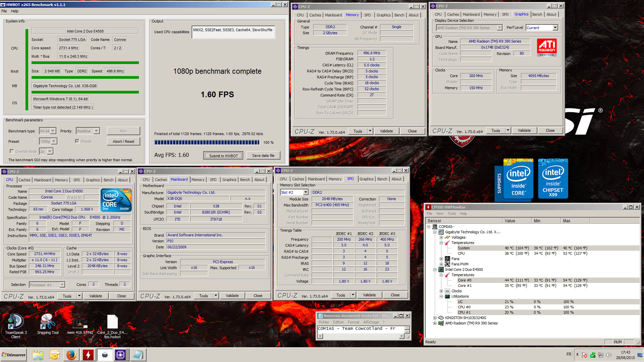The height and width of the screenshot is (362, 644).
Task: Expand the KINGSTON SH103S3240G node
Action: point(435,318)
